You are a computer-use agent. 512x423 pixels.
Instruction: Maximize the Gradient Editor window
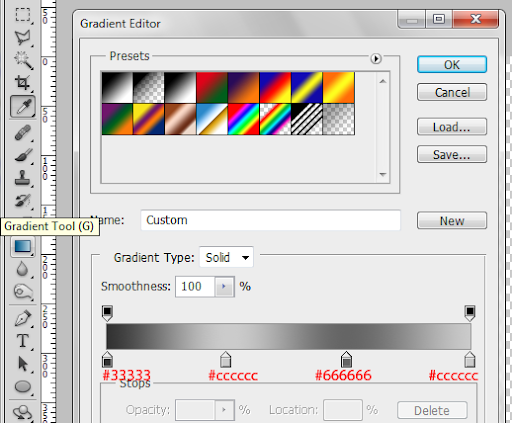click(439, 19)
